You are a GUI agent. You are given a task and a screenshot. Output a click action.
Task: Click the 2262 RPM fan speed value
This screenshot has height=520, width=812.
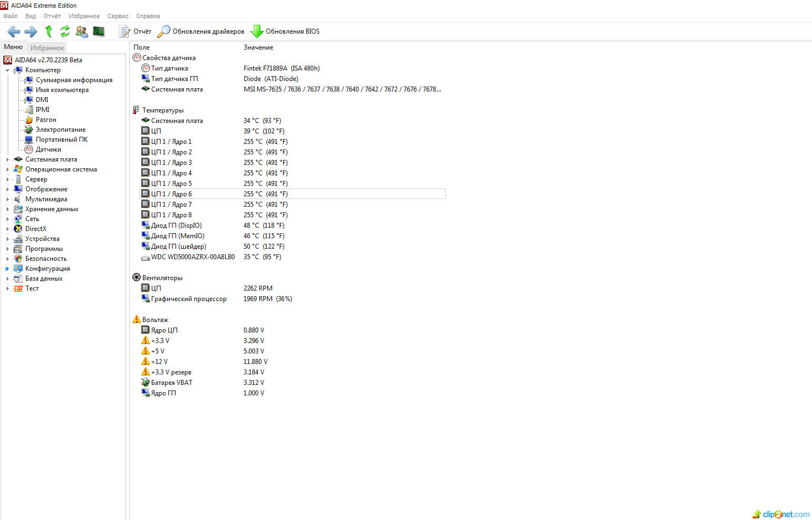[258, 288]
